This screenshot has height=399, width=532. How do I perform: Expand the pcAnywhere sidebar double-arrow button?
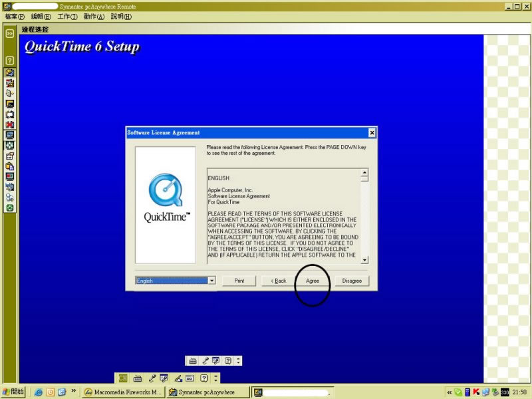(10, 33)
